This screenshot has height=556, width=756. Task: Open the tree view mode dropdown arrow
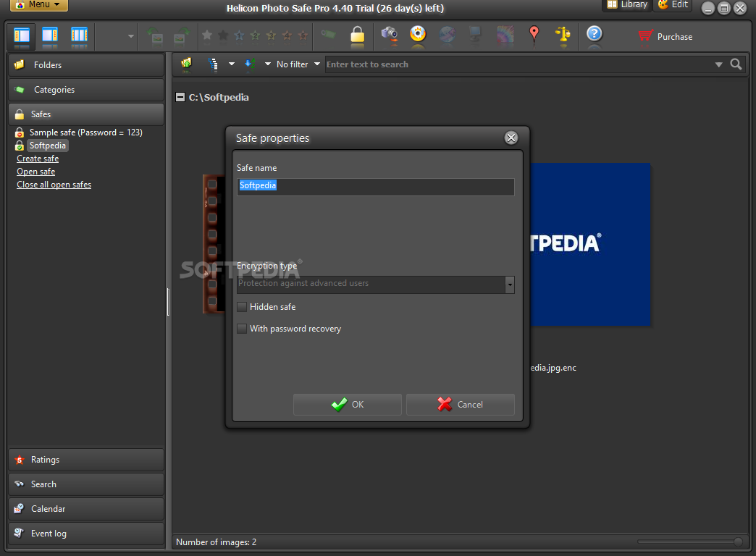pyautogui.click(x=232, y=64)
